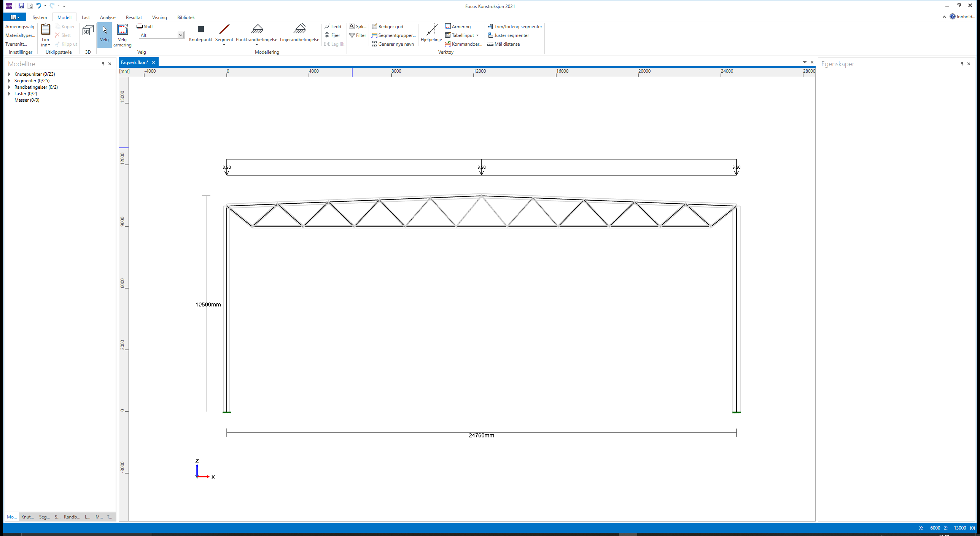
Task: Click the Ledd hinge tool
Action: 333,27
